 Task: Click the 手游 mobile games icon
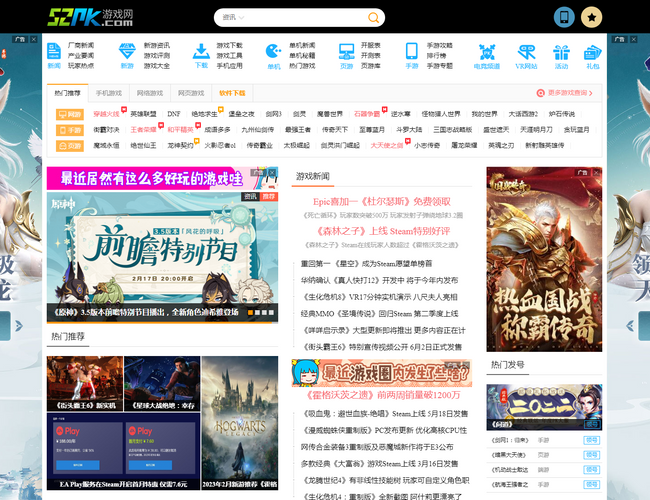pyautogui.click(x=411, y=54)
